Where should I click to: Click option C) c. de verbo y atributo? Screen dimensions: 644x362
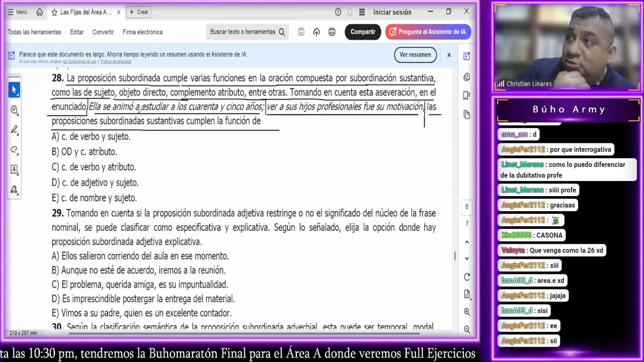[94, 167]
